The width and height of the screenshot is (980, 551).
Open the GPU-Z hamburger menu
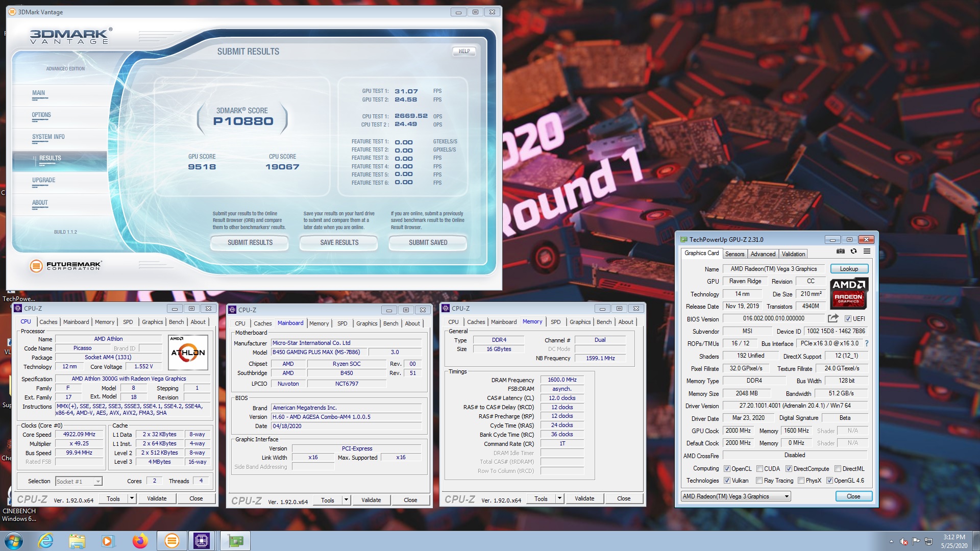tap(867, 251)
